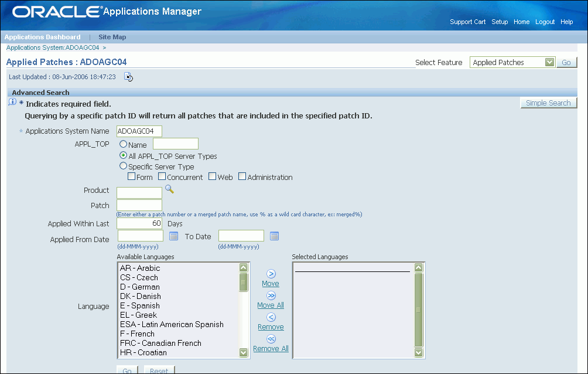Click the Logout link
The height and width of the screenshot is (374, 588).
[x=545, y=22]
